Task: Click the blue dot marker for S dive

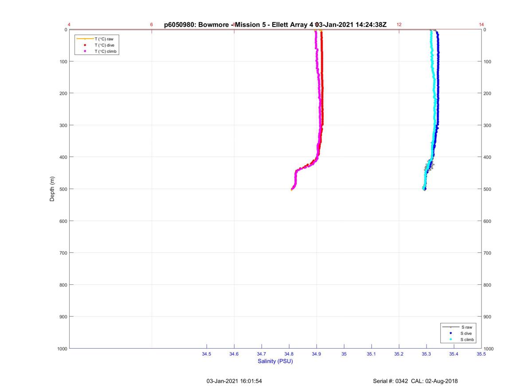Action: (451, 333)
